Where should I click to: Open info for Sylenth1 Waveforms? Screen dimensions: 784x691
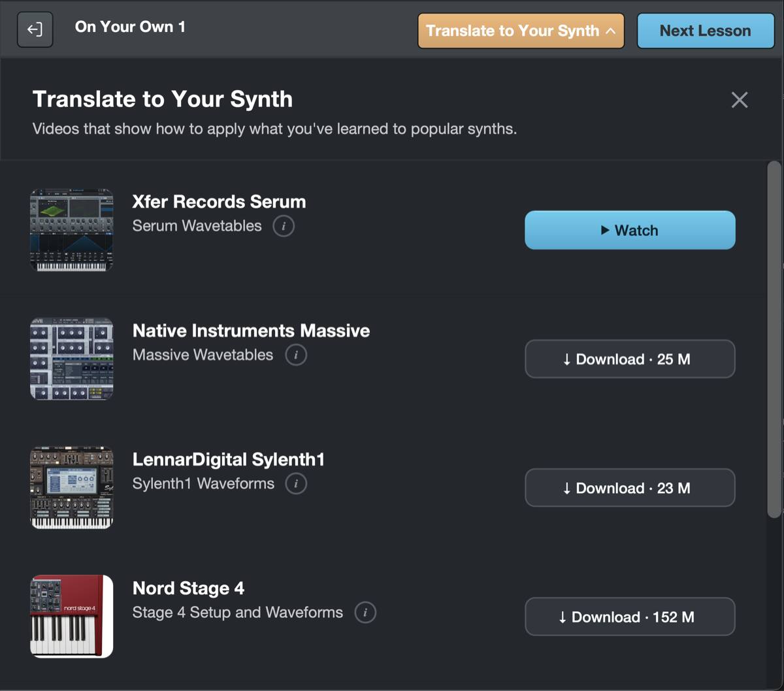click(x=296, y=484)
